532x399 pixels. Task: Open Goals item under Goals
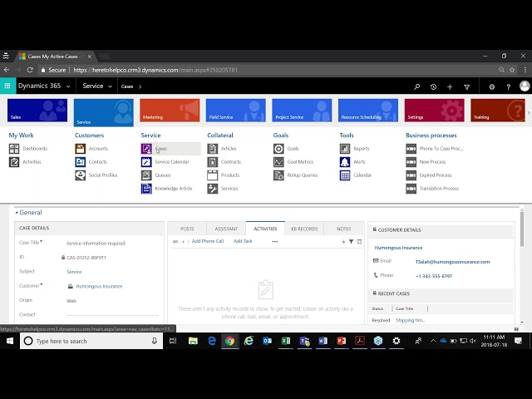click(x=286, y=149)
